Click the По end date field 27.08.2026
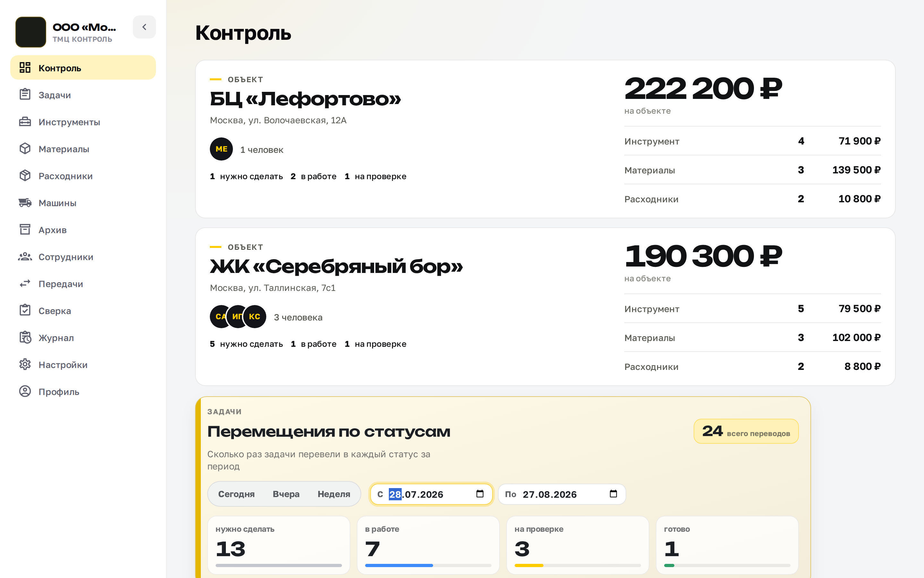924x578 pixels. [562, 494]
